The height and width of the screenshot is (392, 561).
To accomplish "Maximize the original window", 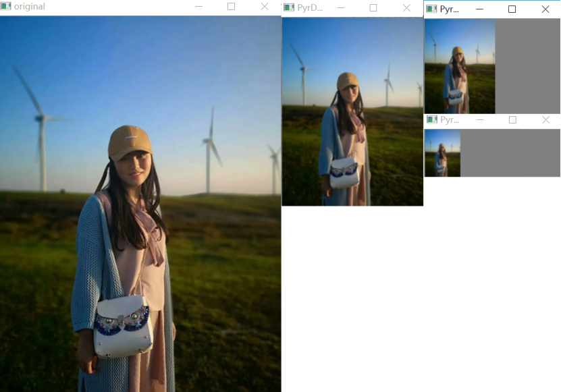I will coord(231,7).
